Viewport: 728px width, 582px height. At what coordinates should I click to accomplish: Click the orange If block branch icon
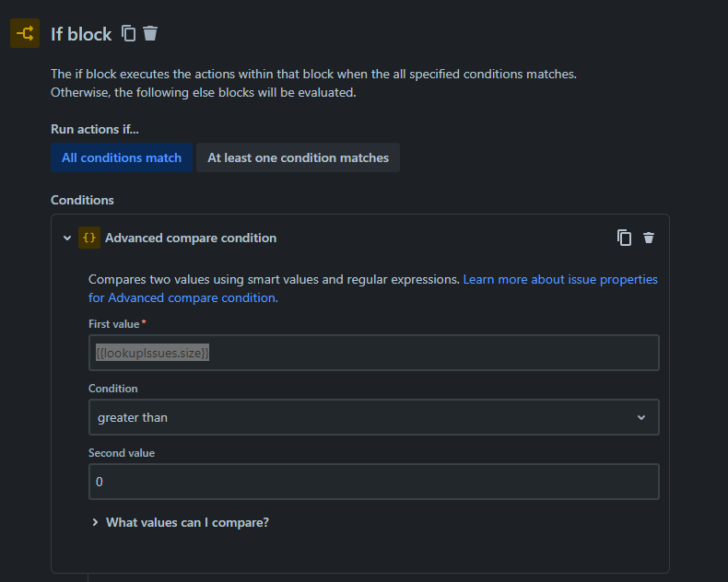(x=25, y=34)
